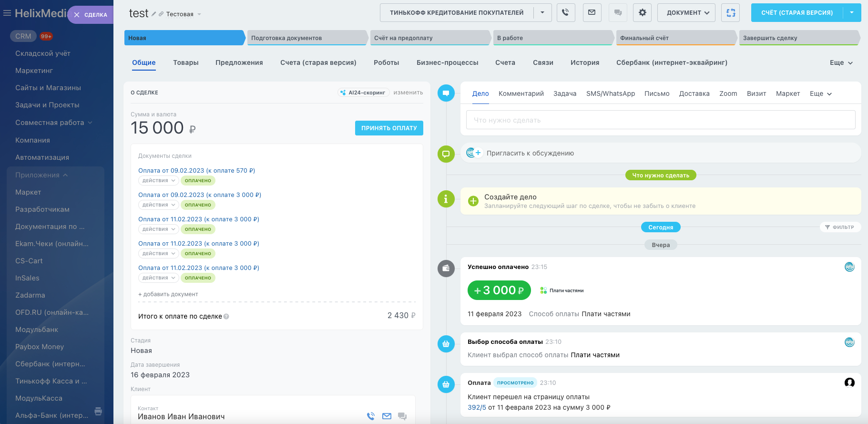The width and height of the screenshot is (868, 424).
Task: Expand the Еще menu in timeline actions
Action: (821, 93)
